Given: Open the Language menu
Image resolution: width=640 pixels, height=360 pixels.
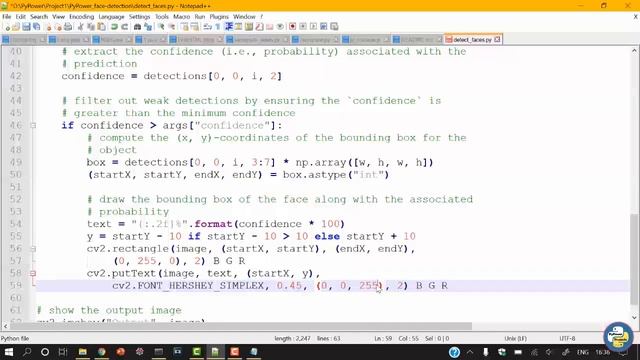Looking at the screenshot, I should [x=111, y=17].
